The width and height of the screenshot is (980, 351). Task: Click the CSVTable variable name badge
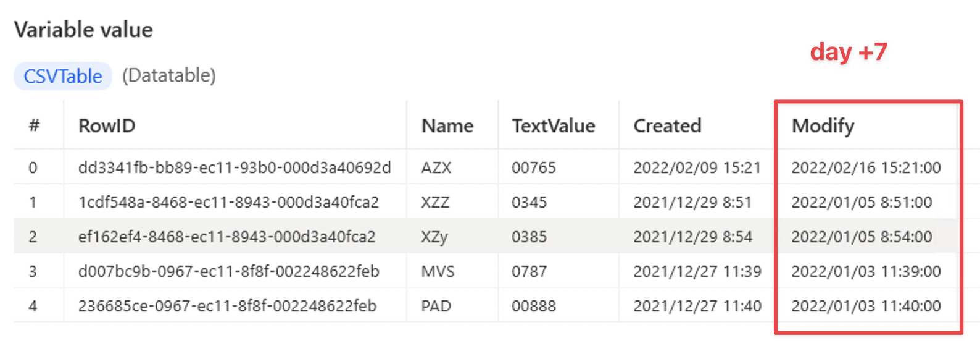(x=63, y=76)
